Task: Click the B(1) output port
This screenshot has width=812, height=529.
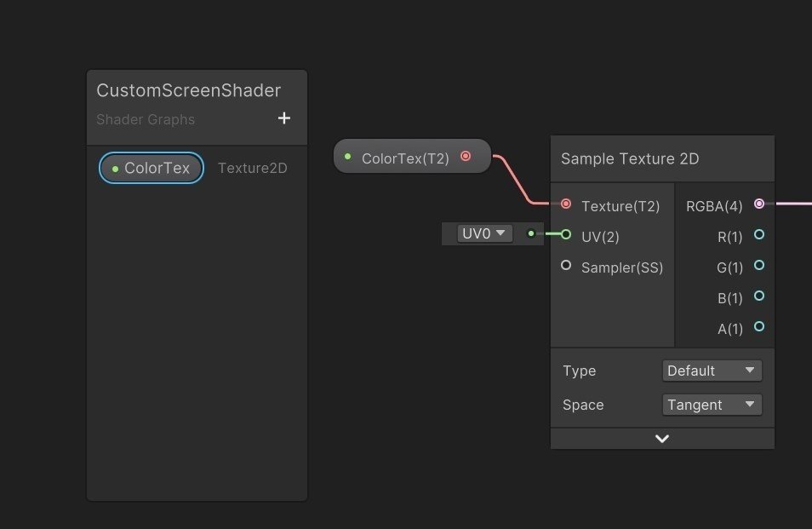Action: pos(759,296)
